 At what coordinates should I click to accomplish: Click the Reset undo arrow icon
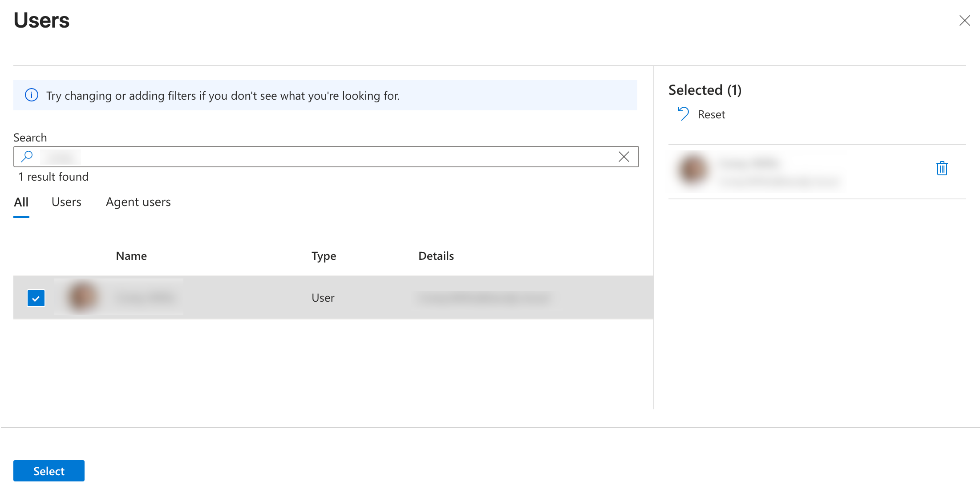pyautogui.click(x=683, y=114)
